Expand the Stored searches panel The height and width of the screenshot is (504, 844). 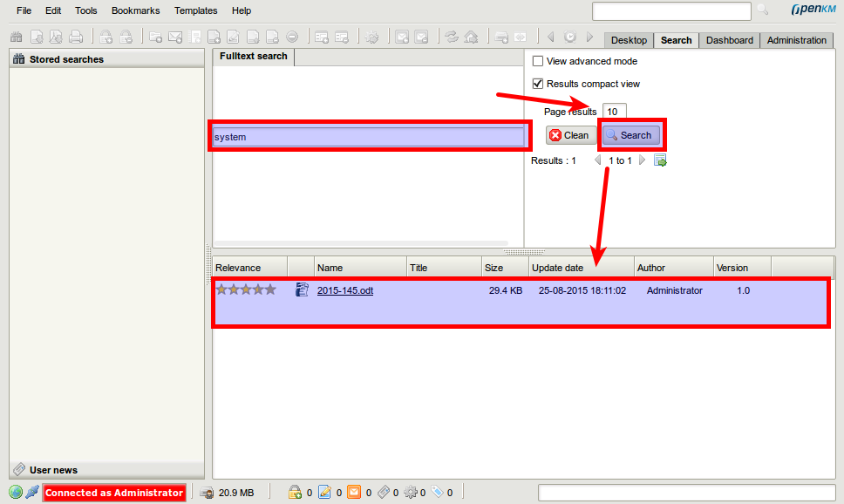(x=65, y=59)
